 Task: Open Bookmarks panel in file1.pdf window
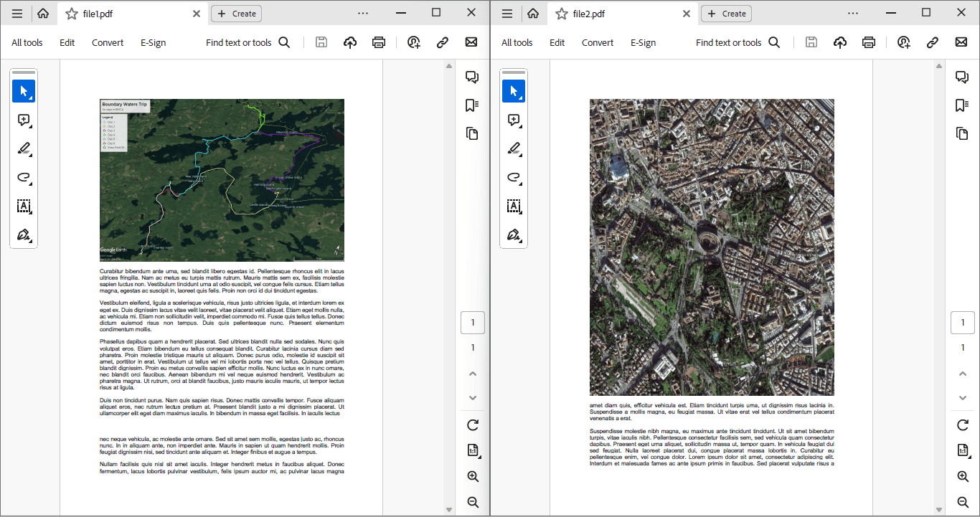pyautogui.click(x=472, y=105)
